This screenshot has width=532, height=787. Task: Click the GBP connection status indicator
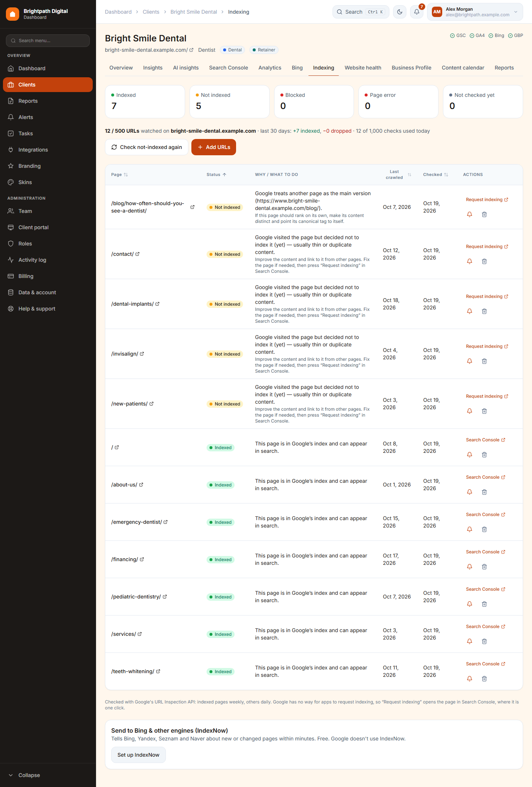coord(515,35)
